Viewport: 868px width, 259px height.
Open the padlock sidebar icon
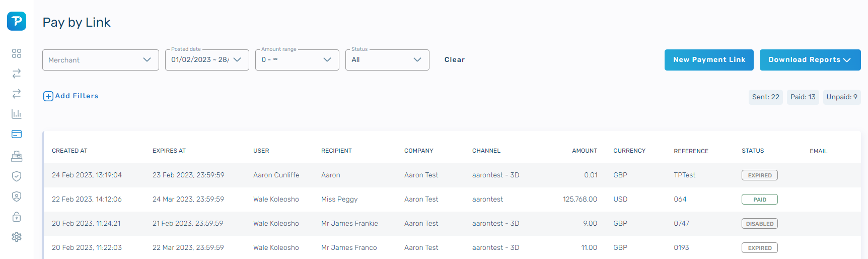point(17,217)
